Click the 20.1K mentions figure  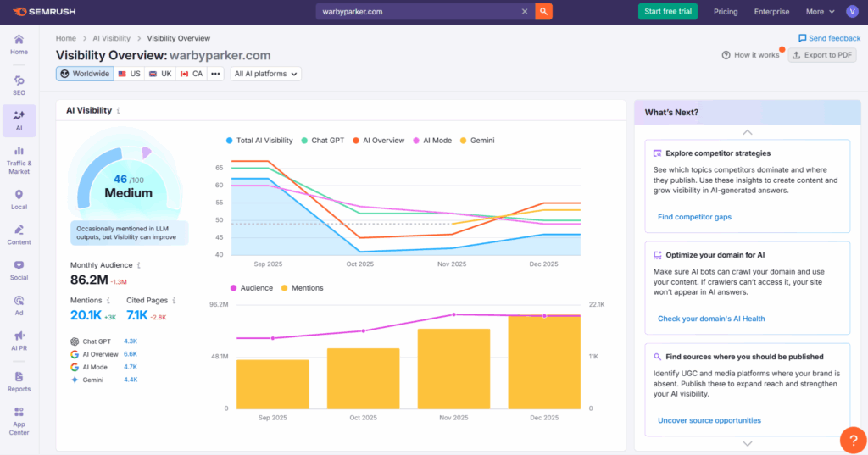(x=86, y=315)
